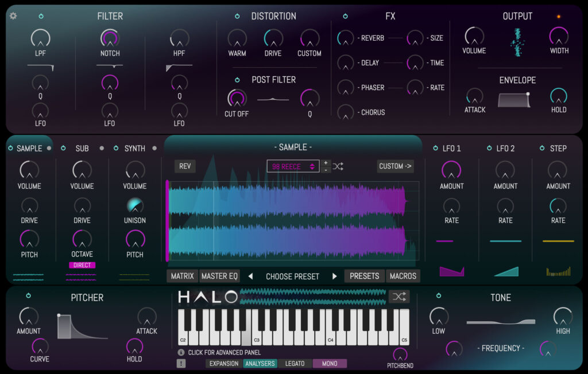Open the Matrix tab
This screenshot has width=588, height=374.
tap(182, 276)
